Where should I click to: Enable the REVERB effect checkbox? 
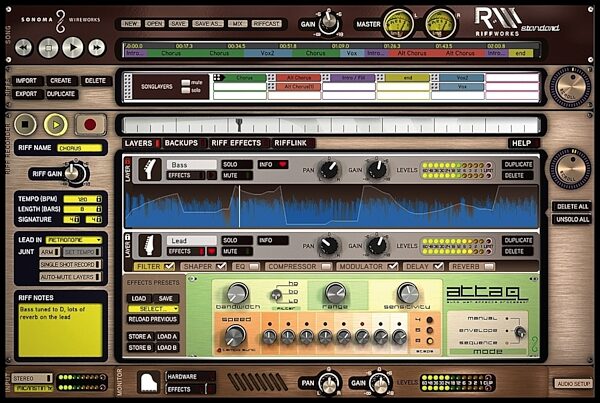pyautogui.click(x=489, y=266)
